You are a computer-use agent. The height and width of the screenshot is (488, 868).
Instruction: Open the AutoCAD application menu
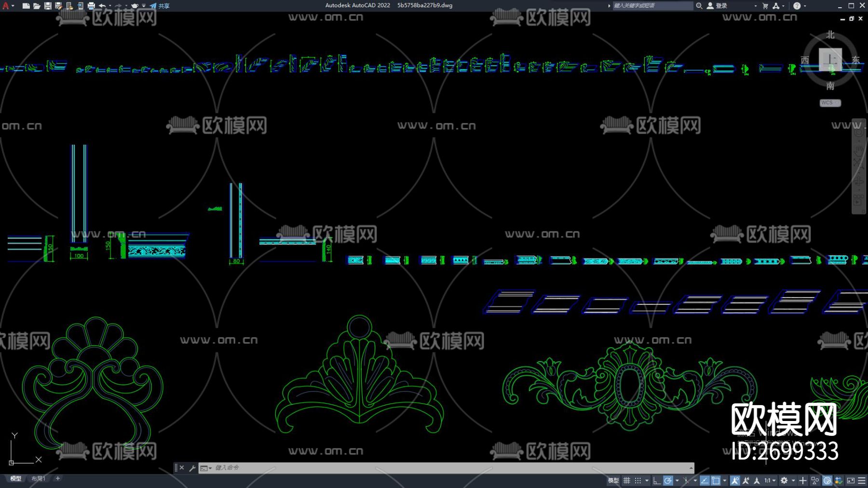tap(6, 6)
